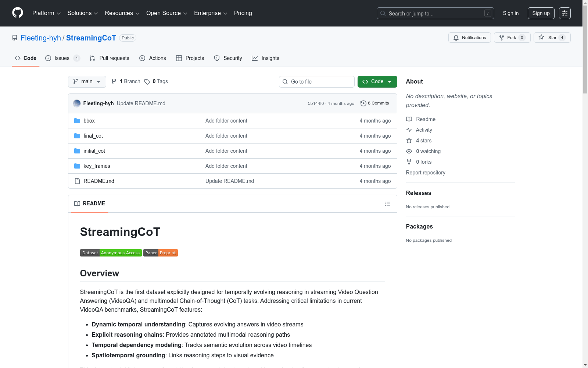Viewport: 588px width, 368px height.
Task: Open the Fleeting-hyh owner profile link
Action: (x=41, y=38)
